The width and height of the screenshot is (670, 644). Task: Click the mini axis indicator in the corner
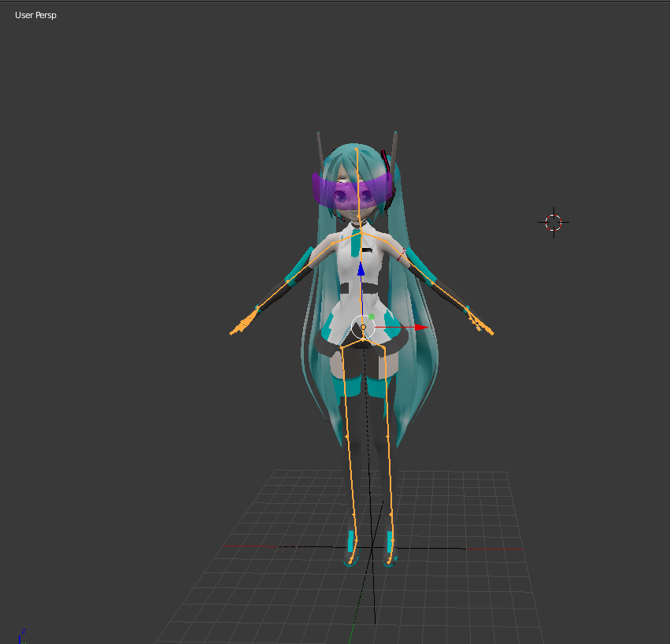pos(21,636)
